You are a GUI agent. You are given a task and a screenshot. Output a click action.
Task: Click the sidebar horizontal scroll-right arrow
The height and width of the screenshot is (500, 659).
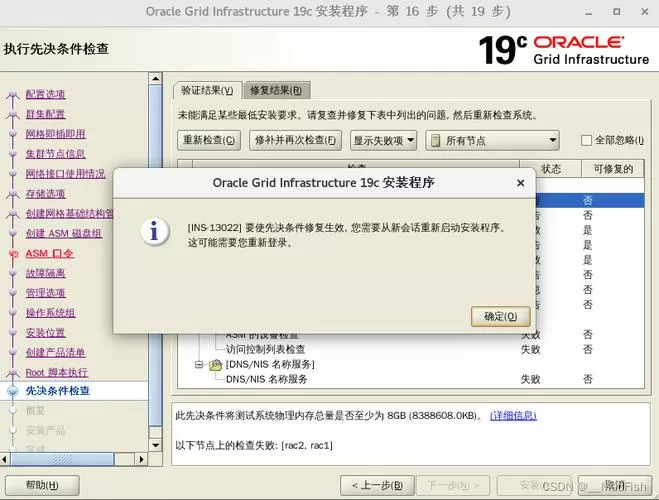point(142,459)
